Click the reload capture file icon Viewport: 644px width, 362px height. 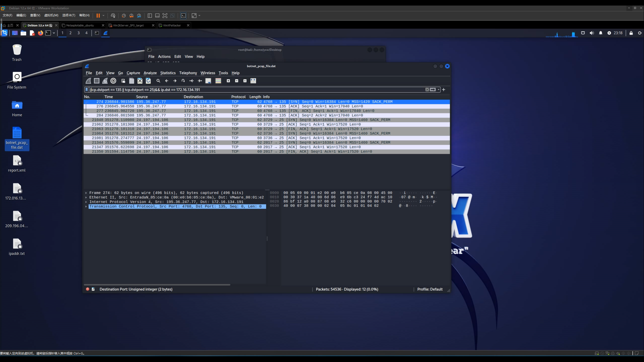point(148,81)
